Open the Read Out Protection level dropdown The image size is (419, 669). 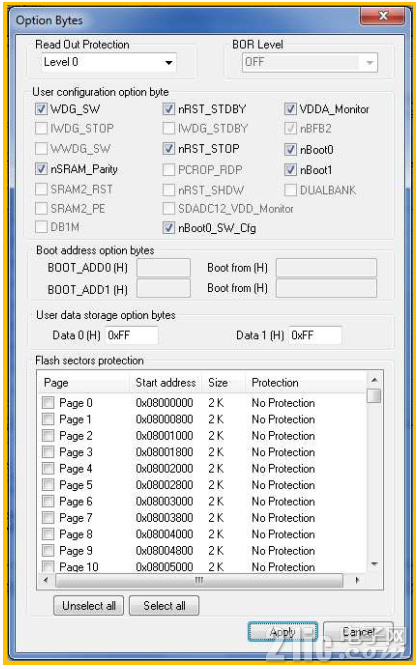pyautogui.click(x=109, y=62)
